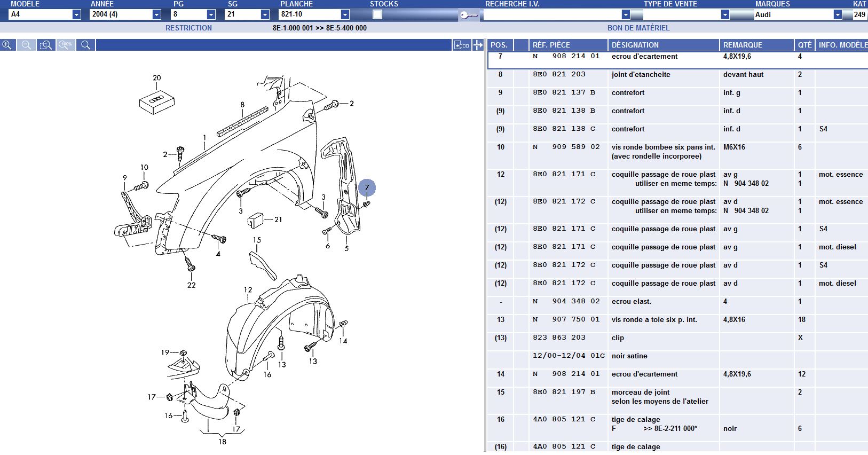This screenshot has height=455, width=868.
Task: Expand the Année 2004 dropdown
Action: coord(156,14)
